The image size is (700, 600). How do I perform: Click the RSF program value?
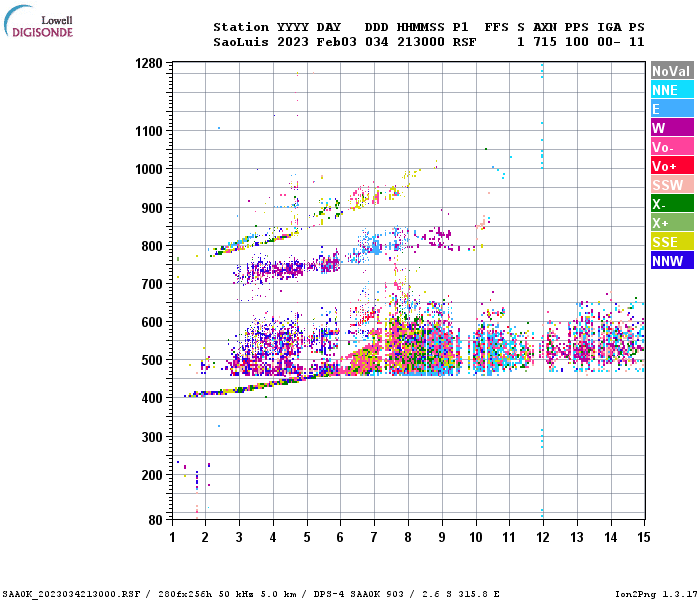pos(464,42)
